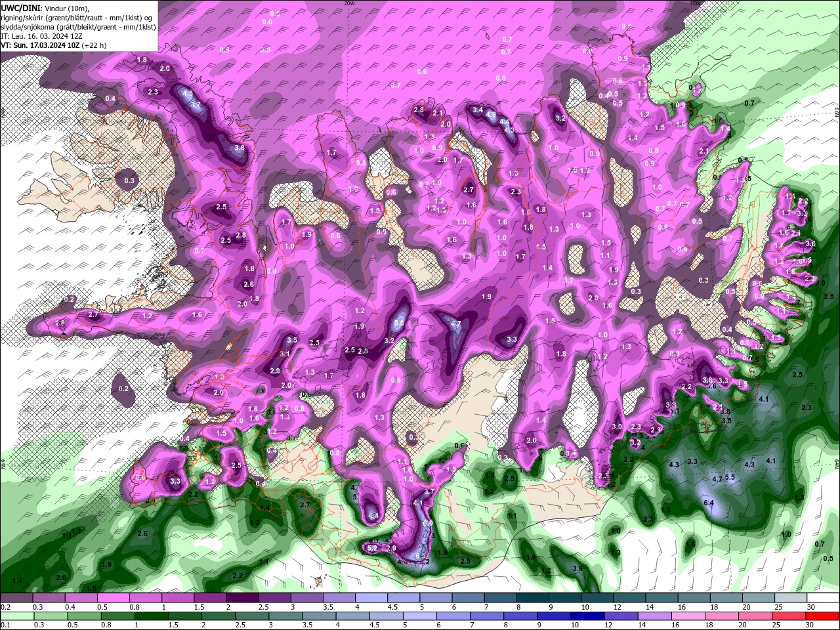Screen dimensions: 840x630
Task: Select the bright red swatch ending the rain scale
Action: pos(823,616)
